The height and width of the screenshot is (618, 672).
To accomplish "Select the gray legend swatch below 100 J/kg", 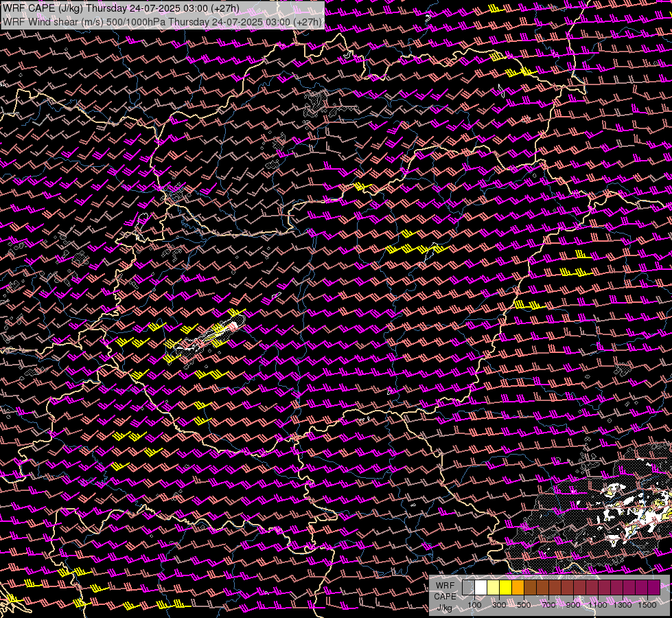I will pyautogui.click(x=468, y=587).
